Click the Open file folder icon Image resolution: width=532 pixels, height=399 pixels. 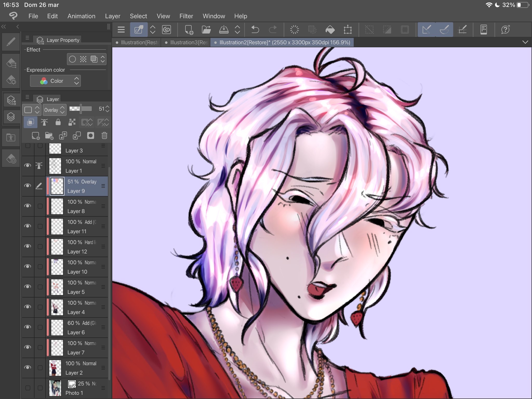click(206, 30)
